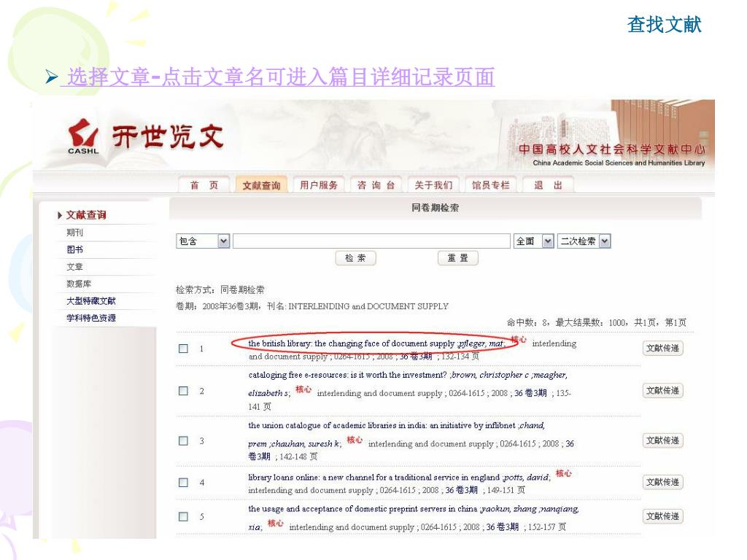The height and width of the screenshot is (560, 747).
Task: Open the 包含 match-type dropdown
Action: [203, 241]
